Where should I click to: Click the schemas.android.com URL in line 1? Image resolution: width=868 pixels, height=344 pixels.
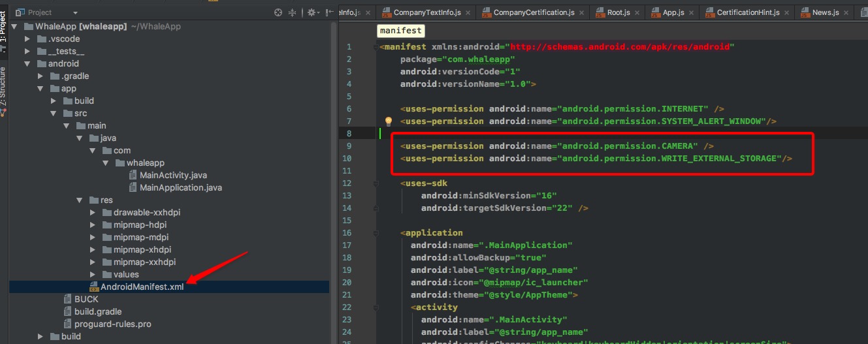[x=620, y=47]
